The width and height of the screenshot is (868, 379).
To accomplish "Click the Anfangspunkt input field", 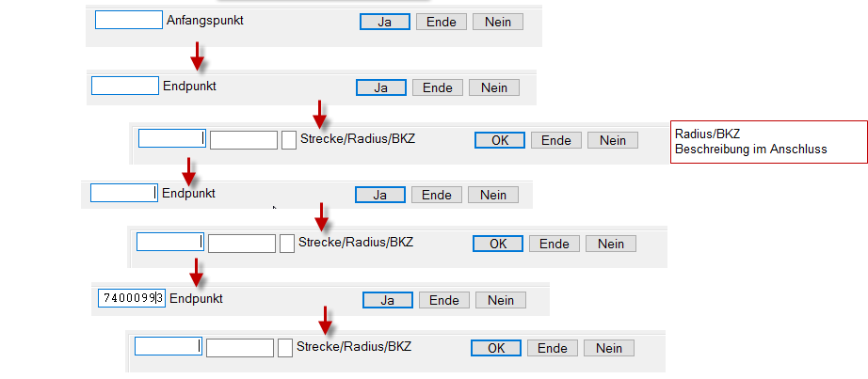I will click(129, 20).
